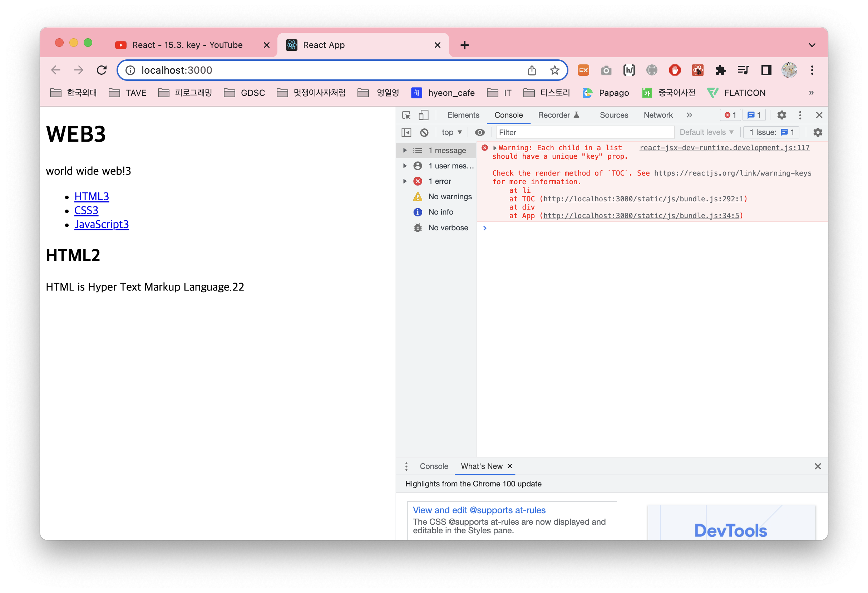Clear console with the ban icon
This screenshot has height=593, width=868.
424,132
